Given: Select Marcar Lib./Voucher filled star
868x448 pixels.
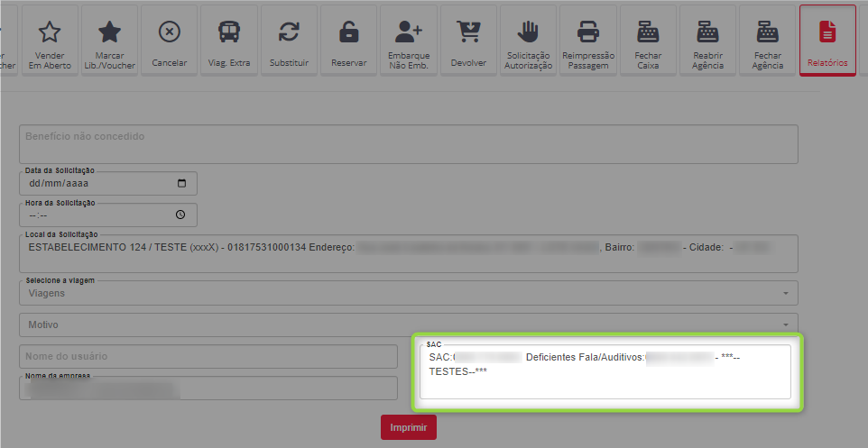Looking at the screenshot, I should [x=109, y=41].
